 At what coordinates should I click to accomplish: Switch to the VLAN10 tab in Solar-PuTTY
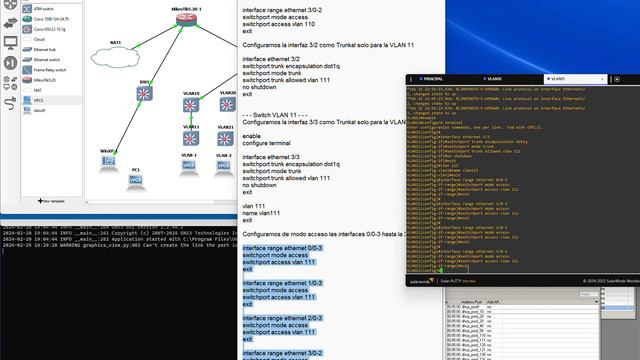493,79
